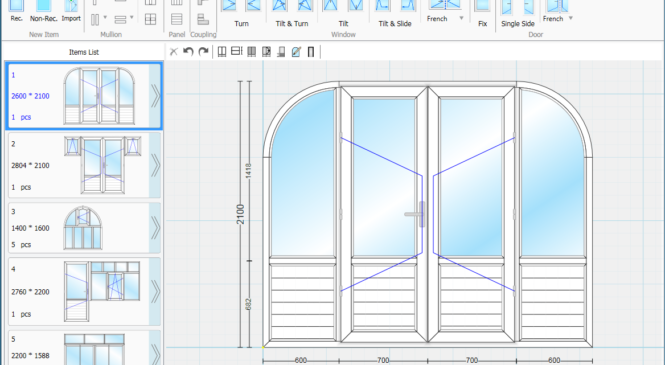Select item 5 thumbnail 2200 * 1588
This screenshot has height=365, width=665.
84,348
